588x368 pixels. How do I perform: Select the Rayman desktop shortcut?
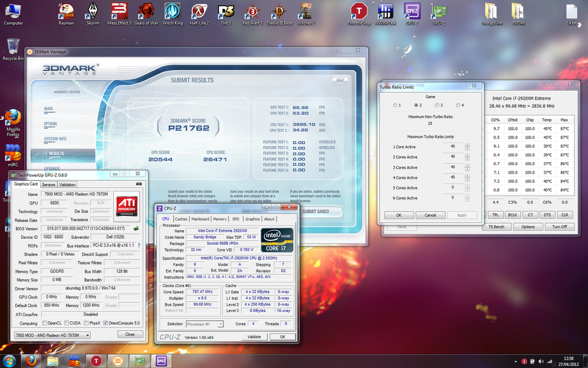tap(66, 14)
